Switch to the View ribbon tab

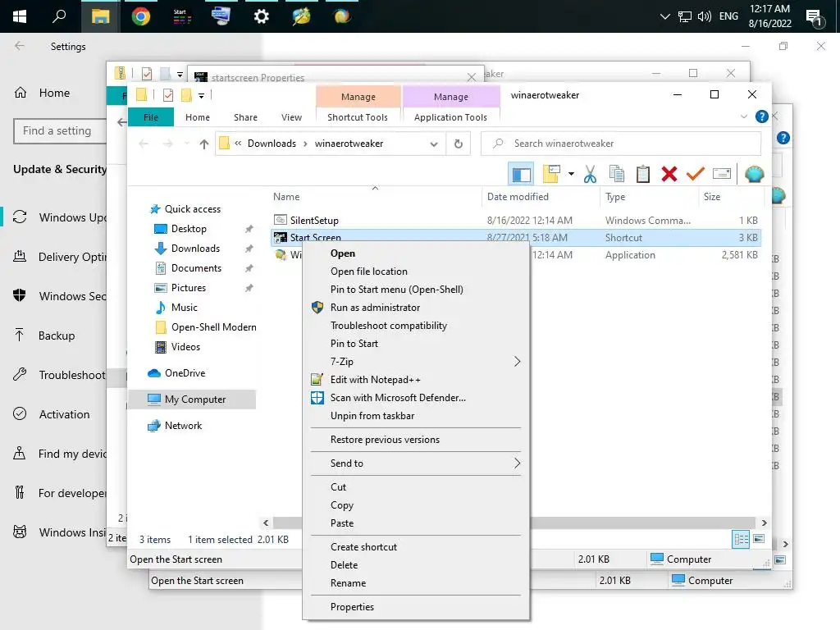(x=291, y=117)
